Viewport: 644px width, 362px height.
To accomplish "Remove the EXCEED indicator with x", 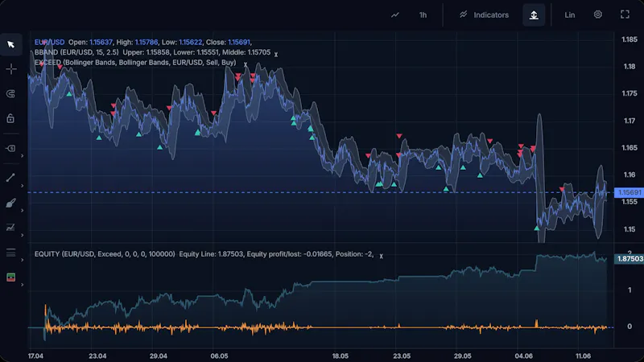I will pyautogui.click(x=246, y=64).
